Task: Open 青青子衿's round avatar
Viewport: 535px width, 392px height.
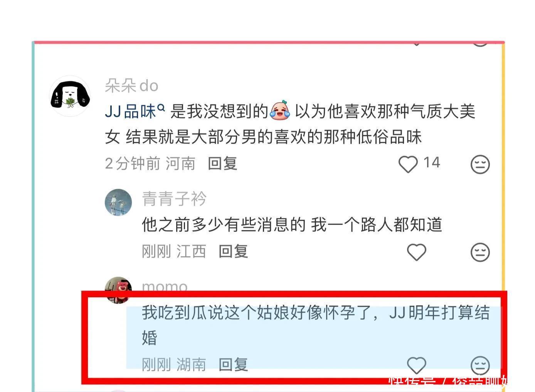Action: [x=118, y=202]
